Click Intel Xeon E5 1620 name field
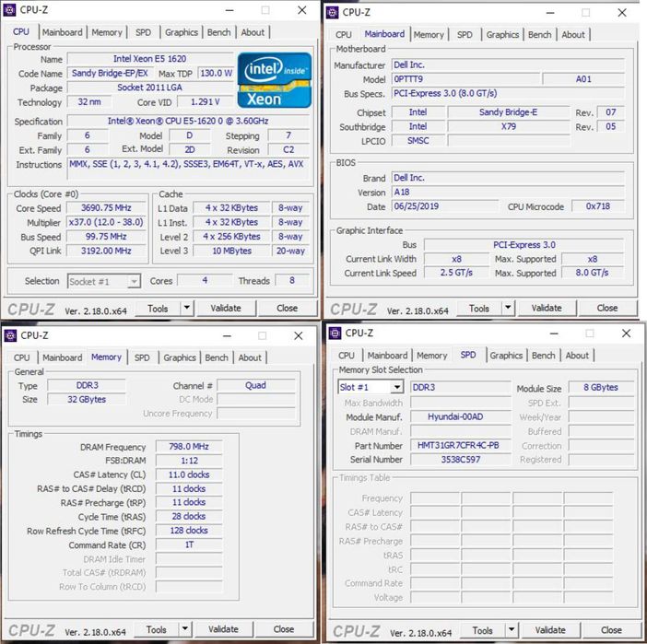Image resolution: width=647 pixels, height=644 pixels. [x=150, y=59]
